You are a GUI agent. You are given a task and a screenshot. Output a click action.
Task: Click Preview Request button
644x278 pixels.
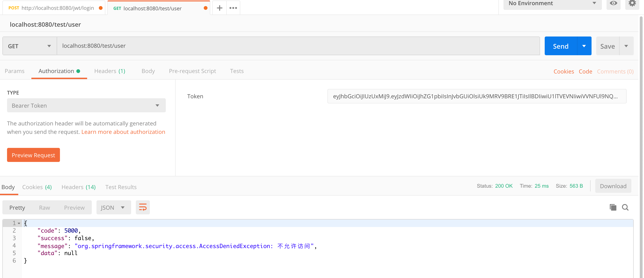(33, 155)
